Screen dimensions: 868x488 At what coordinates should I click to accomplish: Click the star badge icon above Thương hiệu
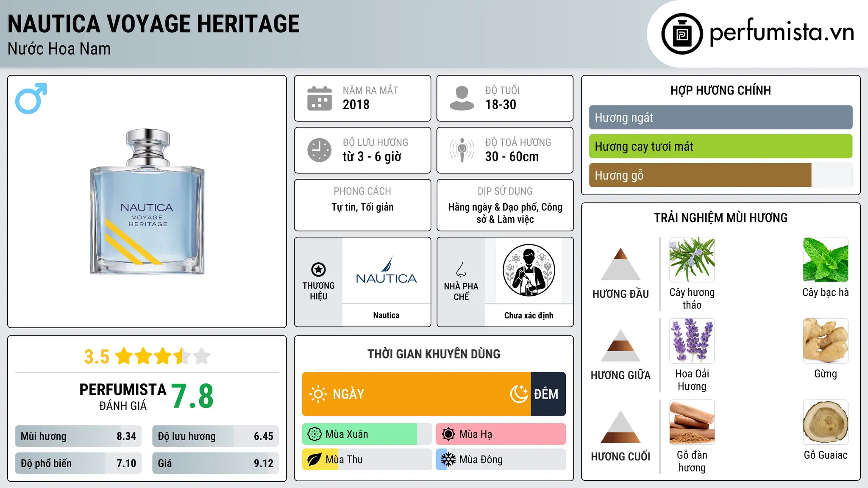[318, 269]
